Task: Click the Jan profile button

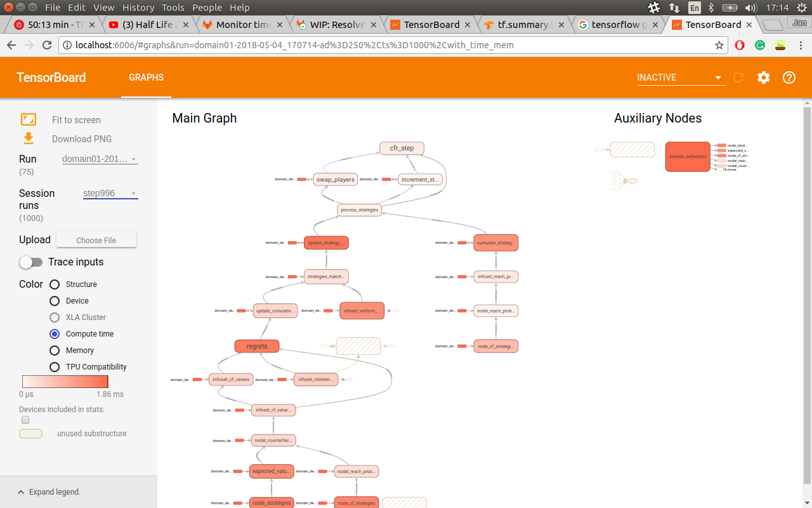Action: [798, 22]
